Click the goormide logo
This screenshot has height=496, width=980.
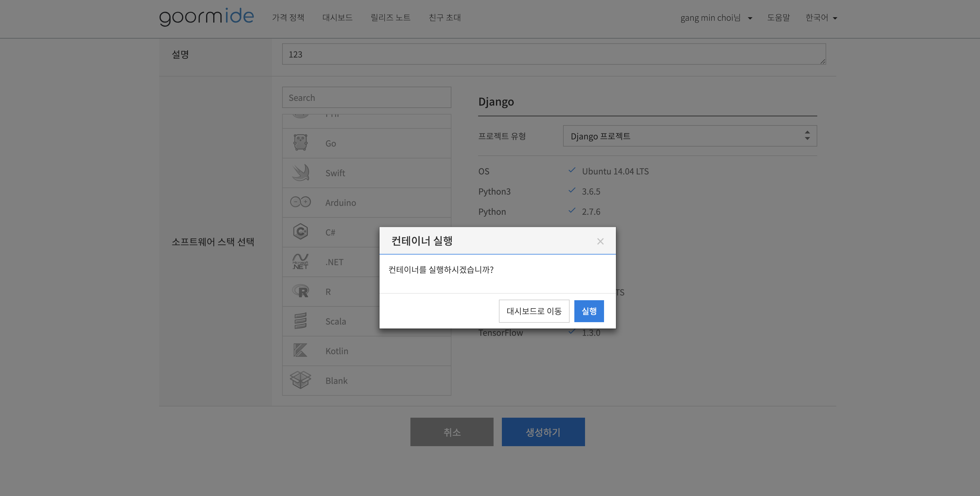pyautogui.click(x=206, y=17)
